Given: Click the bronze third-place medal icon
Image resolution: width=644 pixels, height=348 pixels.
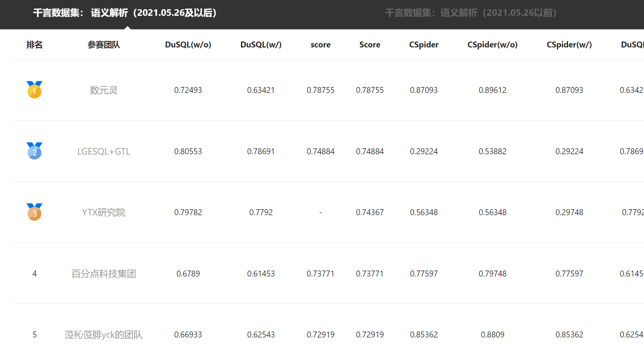Looking at the screenshot, I should click(x=34, y=212).
